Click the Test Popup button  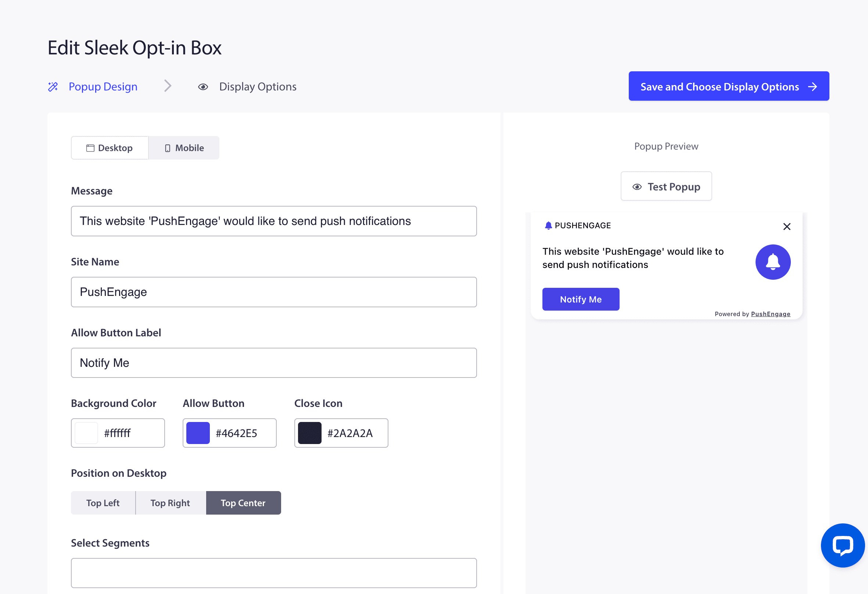pos(666,186)
